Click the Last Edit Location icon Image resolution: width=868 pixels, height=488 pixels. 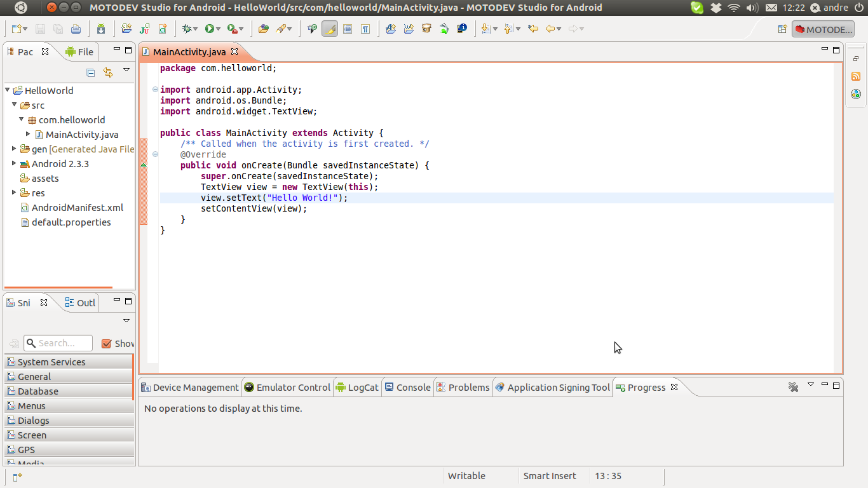point(534,29)
